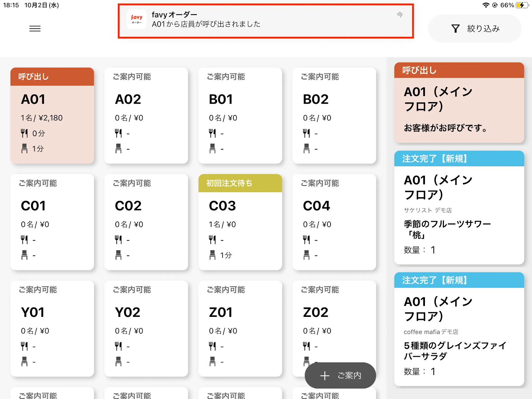Viewport: 532px width, 399px height.
Task: Select available table B02
Action: point(334,115)
